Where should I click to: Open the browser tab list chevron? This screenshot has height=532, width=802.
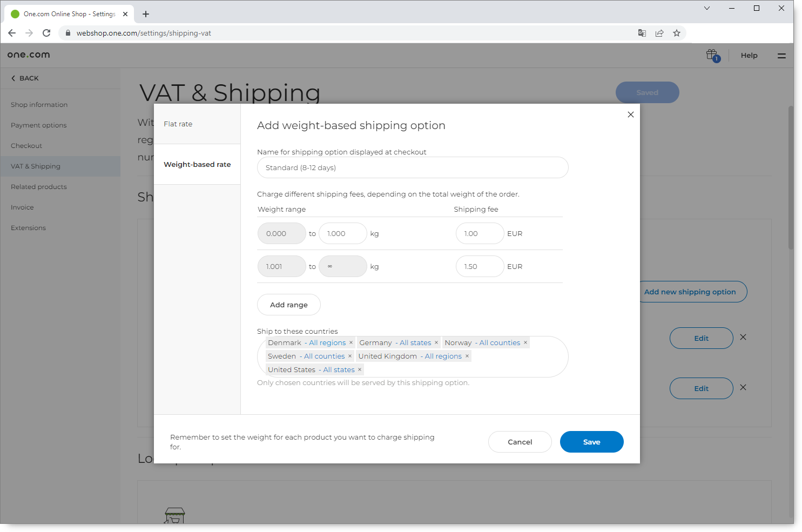point(706,8)
